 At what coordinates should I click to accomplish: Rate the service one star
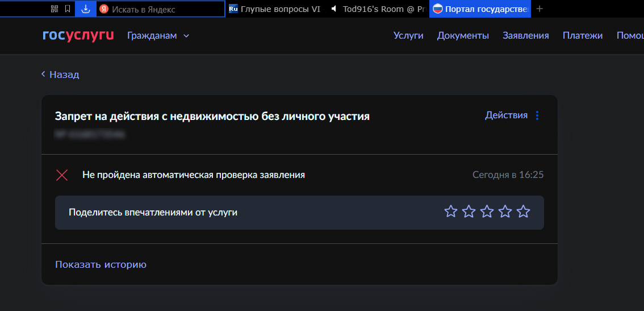[450, 212]
